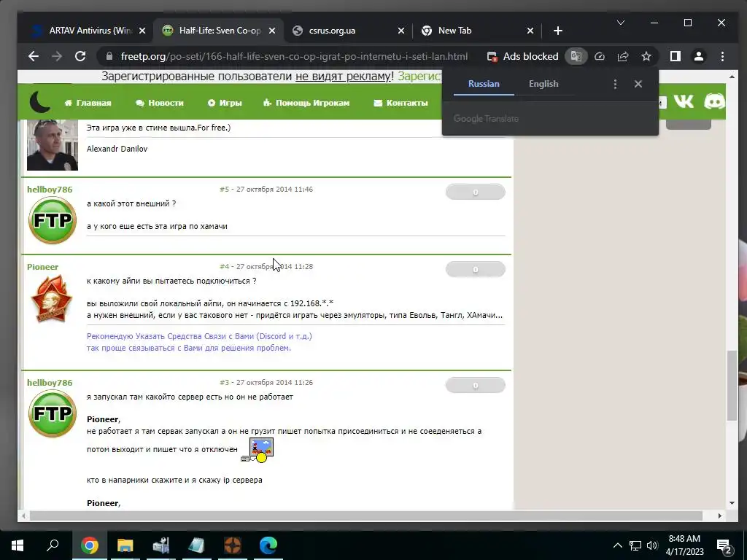Bookmark this page with the star icon
Image resolution: width=747 pixels, height=560 pixels.
(x=646, y=56)
